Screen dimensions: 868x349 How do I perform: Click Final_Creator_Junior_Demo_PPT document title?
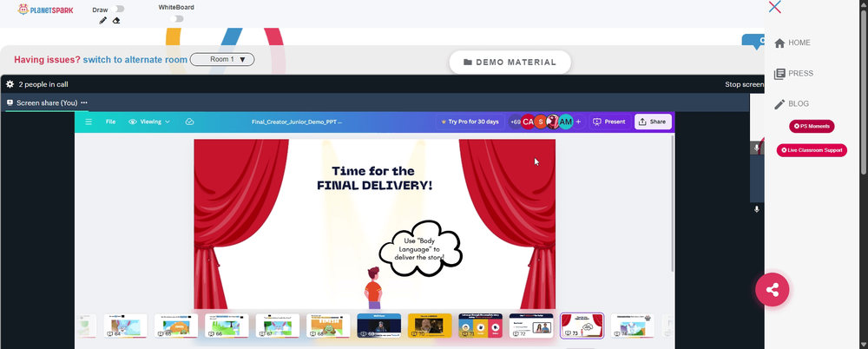click(x=297, y=122)
